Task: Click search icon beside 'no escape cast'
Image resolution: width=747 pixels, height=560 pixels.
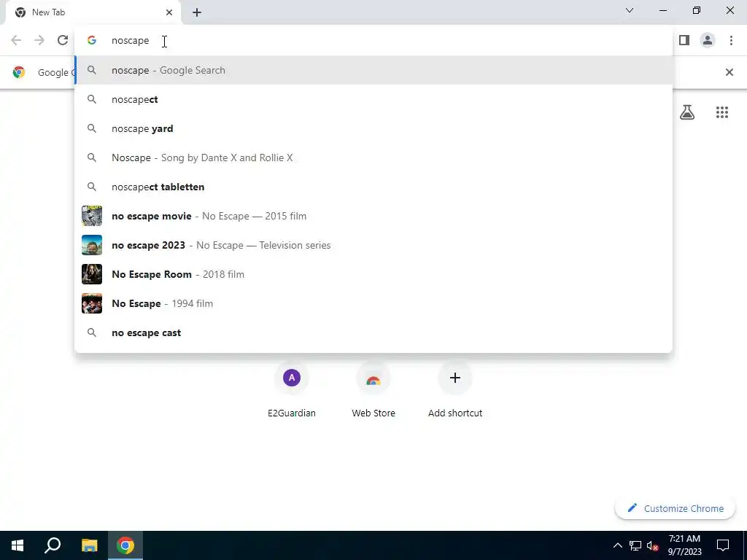Action: tap(92, 332)
